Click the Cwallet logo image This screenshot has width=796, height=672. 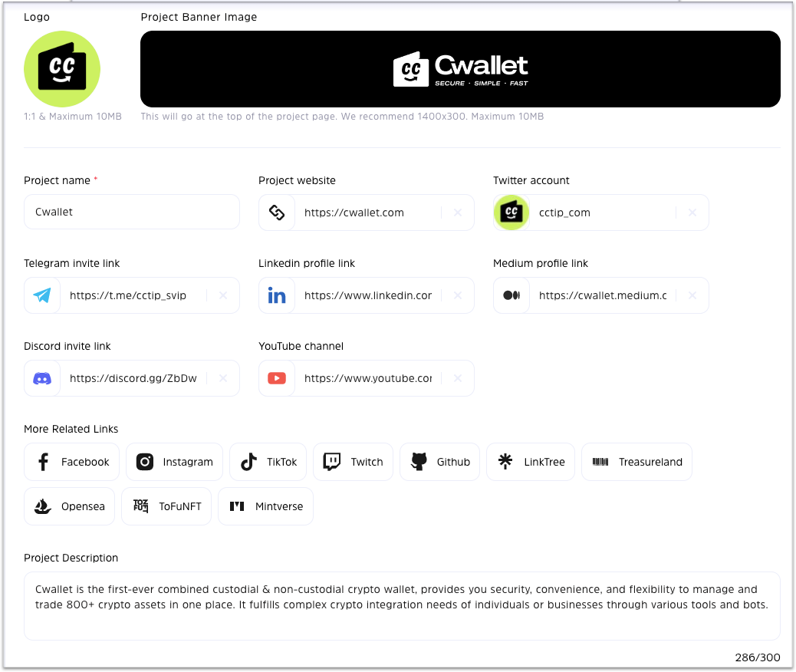(62, 69)
